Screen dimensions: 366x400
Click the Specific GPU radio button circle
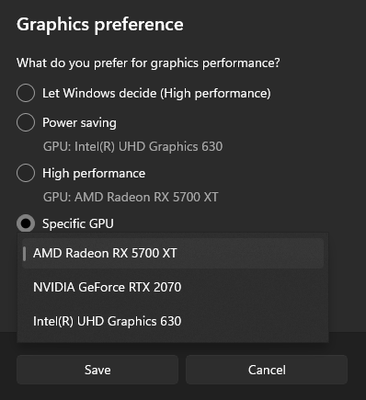[26, 224]
